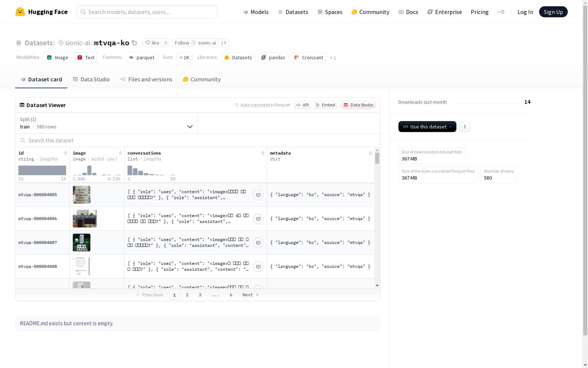Screen dimensions: 588x368
Task: Expand the additional navigation menu icon
Action: click(x=501, y=12)
